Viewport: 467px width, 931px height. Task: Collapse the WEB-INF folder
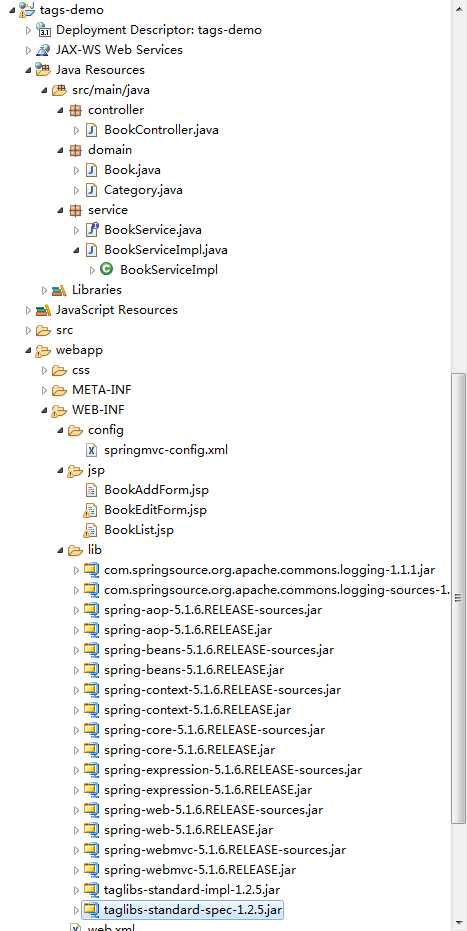[44, 410]
